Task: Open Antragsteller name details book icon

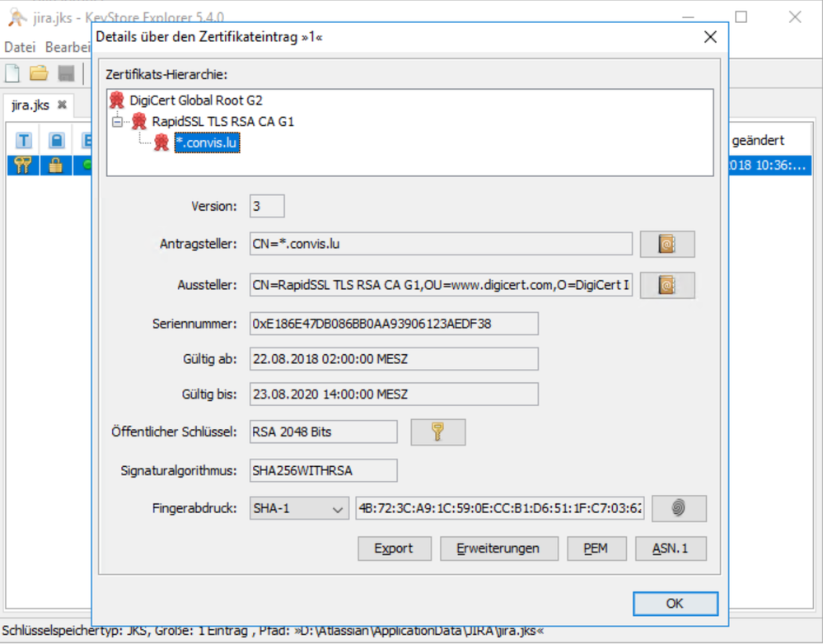Action: (x=667, y=244)
